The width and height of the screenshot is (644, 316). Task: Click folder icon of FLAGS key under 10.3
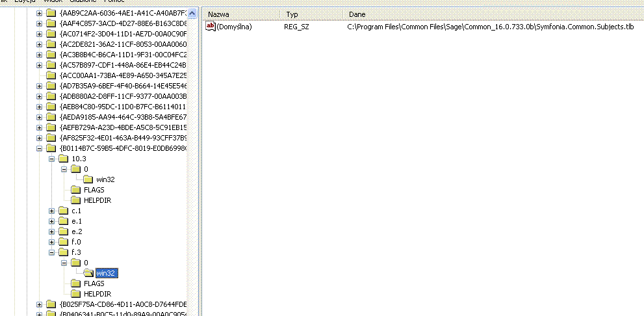[x=76, y=190]
